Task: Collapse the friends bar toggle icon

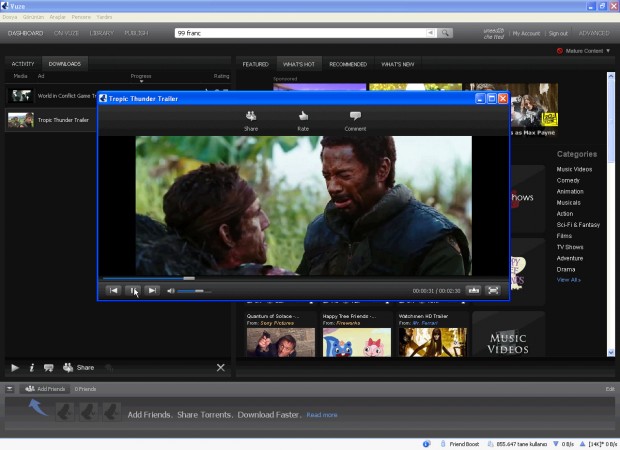Action: click(10, 389)
